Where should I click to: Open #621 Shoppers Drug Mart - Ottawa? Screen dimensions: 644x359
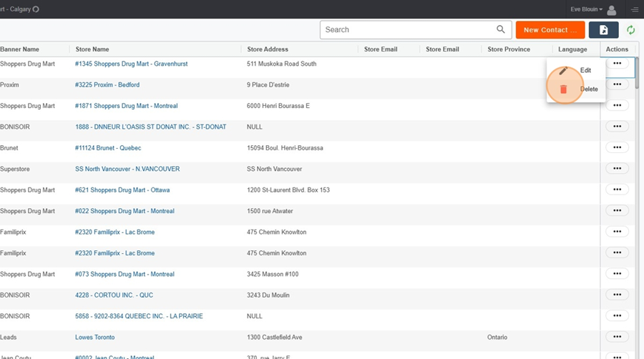pos(122,190)
